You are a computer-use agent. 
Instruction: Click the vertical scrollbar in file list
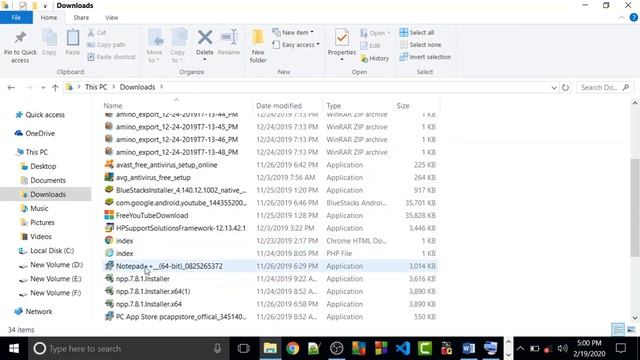coord(635,207)
